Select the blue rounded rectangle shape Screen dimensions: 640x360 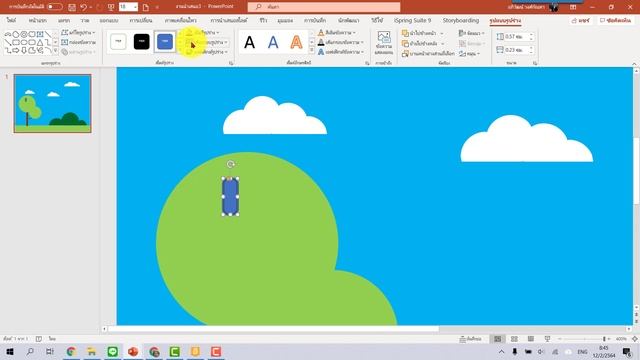click(231, 196)
